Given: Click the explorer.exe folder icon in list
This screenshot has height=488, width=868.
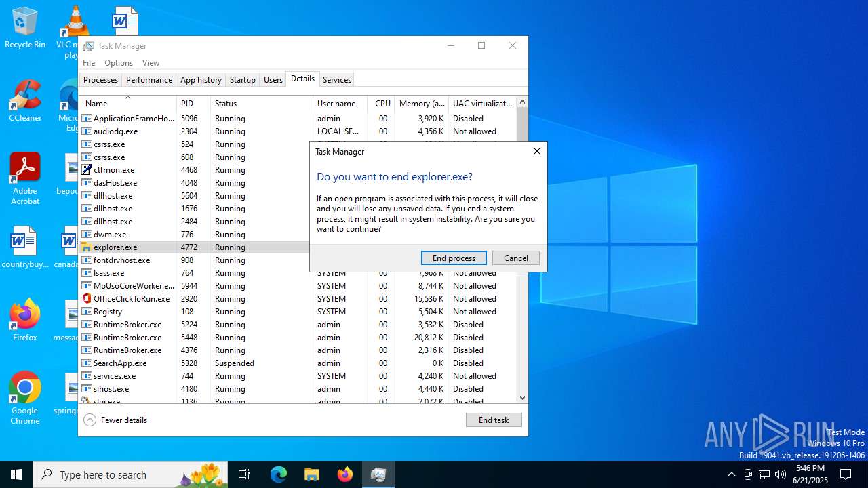Looking at the screenshot, I should click(87, 247).
